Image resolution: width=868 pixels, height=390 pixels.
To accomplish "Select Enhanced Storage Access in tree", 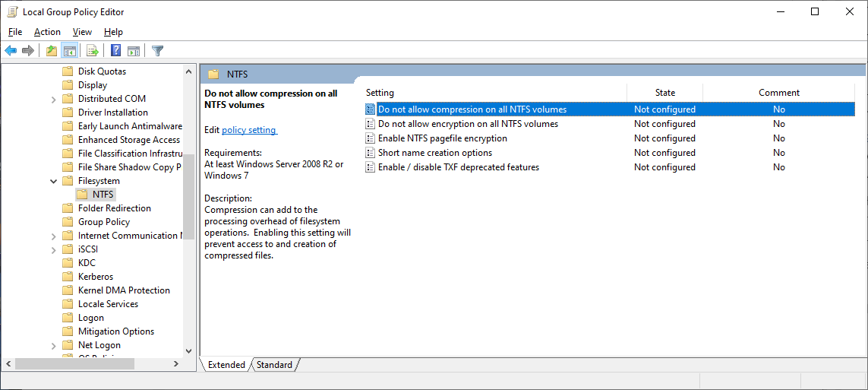I will [x=129, y=140].
